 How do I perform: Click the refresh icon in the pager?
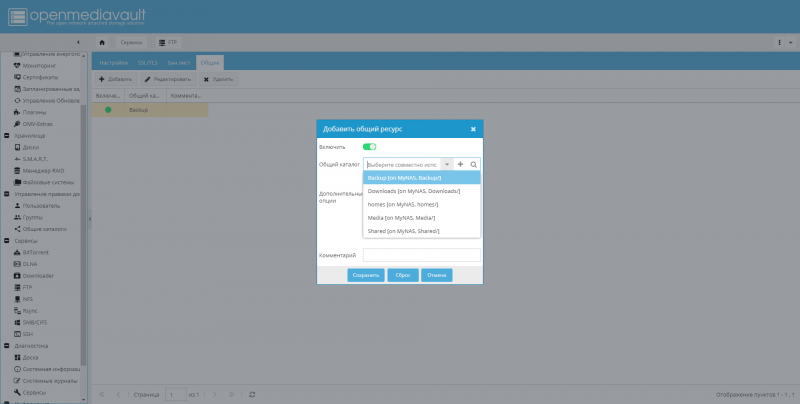click(x=252, y=394)
